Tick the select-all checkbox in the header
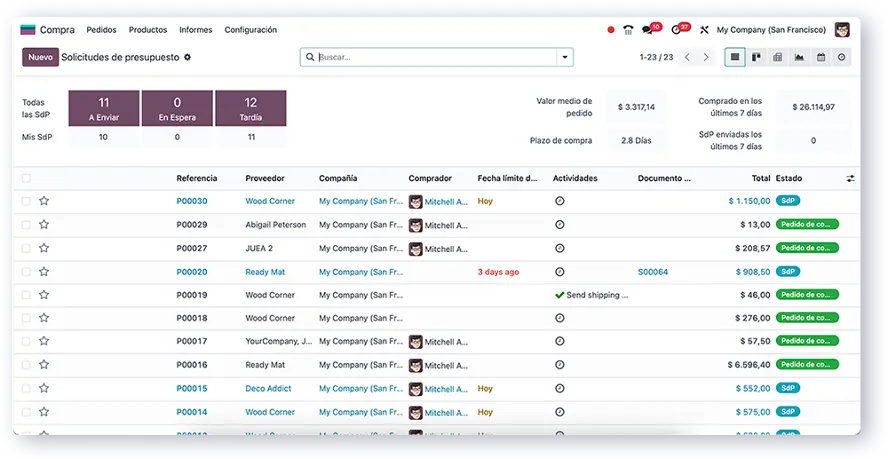 pyautogui.click(x=26, y=178)
